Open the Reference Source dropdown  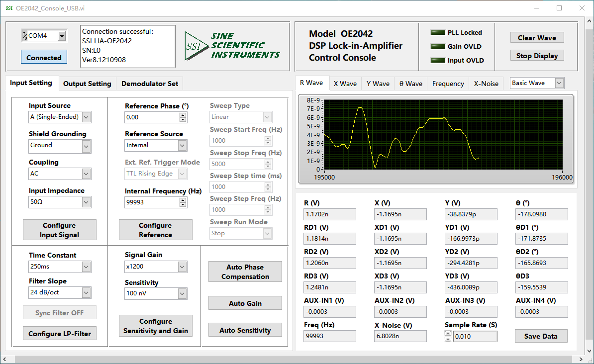(x=182, y=145)
